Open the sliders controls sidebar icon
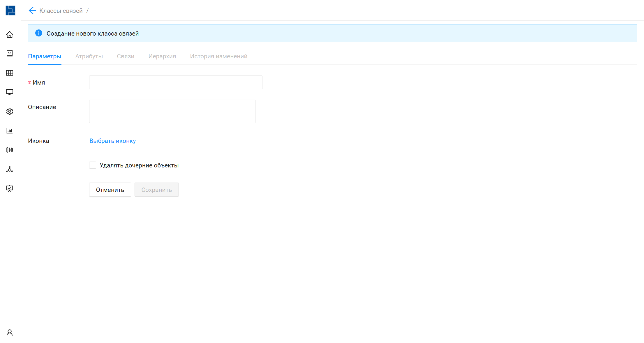The width and height of the screenshot is (644, 343). (x=10, y=150)
